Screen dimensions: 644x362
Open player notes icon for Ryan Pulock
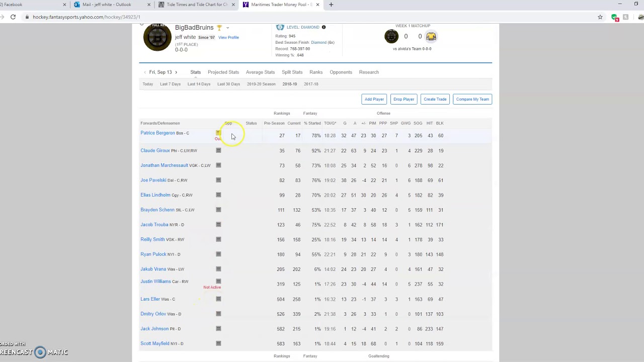[x=218, y=254]
